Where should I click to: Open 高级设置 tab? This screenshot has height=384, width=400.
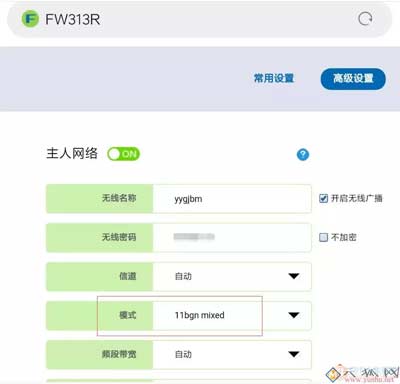(x=353, y=79)
